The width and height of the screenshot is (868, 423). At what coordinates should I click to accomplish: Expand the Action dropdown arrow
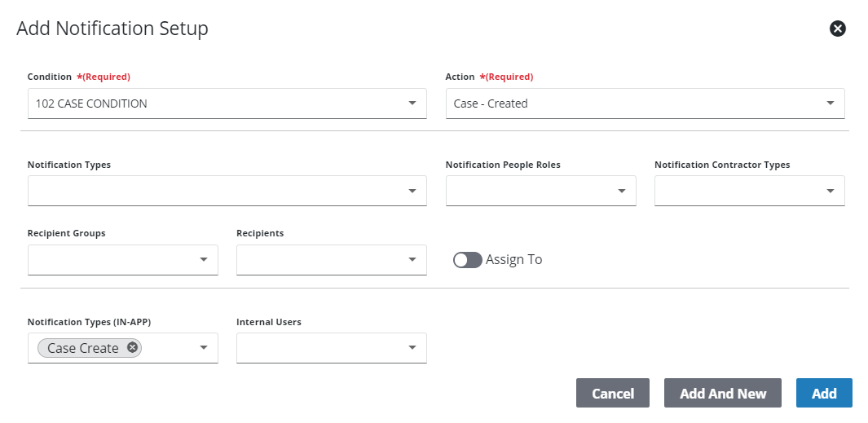point(830,103)
